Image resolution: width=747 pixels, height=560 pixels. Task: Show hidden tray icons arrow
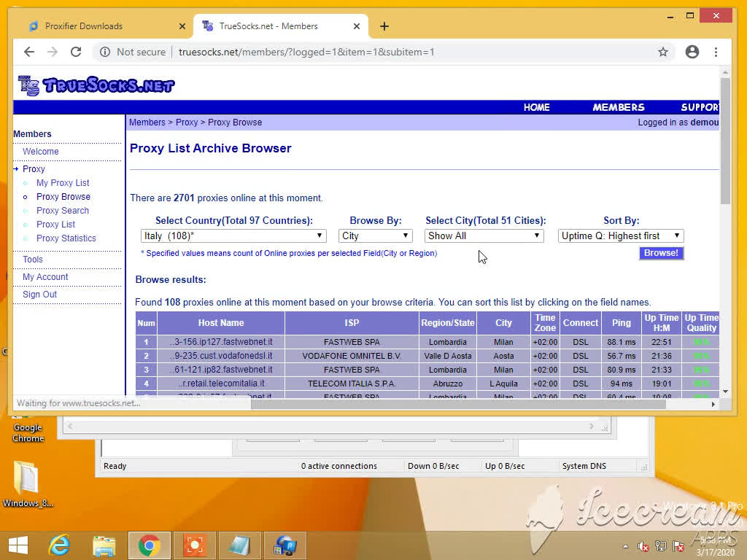coord(625,546)
